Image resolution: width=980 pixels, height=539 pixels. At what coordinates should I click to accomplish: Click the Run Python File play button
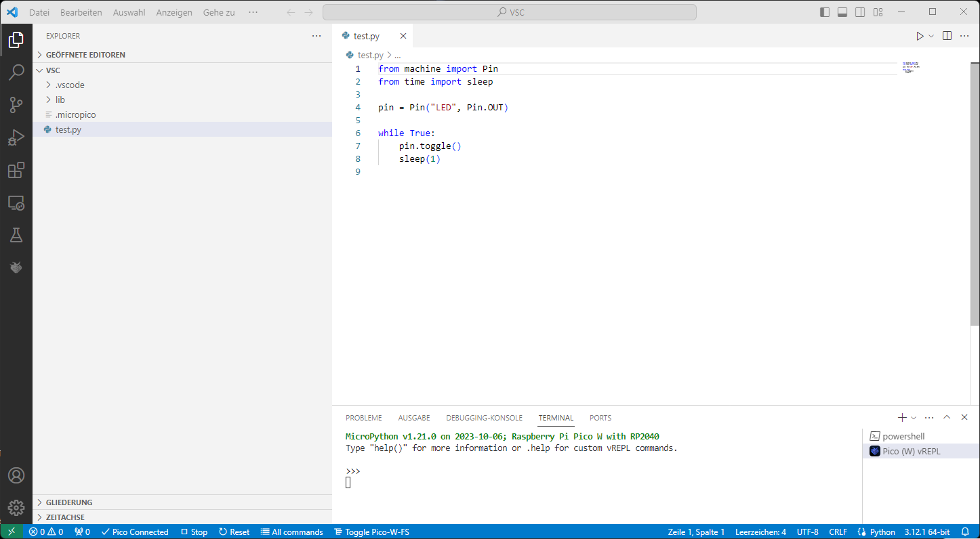[920, 36]
